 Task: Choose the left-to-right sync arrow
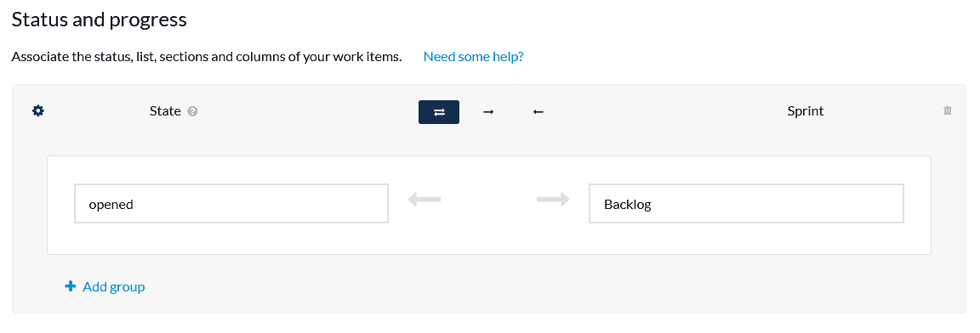[x=489, y=112]
